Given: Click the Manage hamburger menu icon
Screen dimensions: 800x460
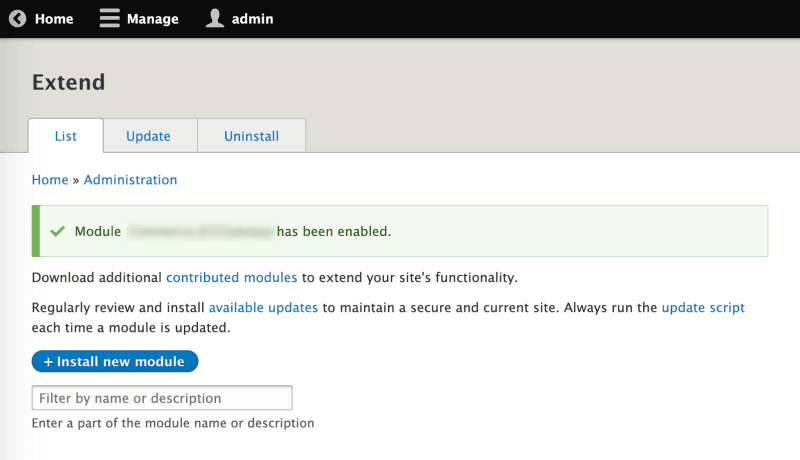Looking at the screenshot, I should tap(109, 19).
